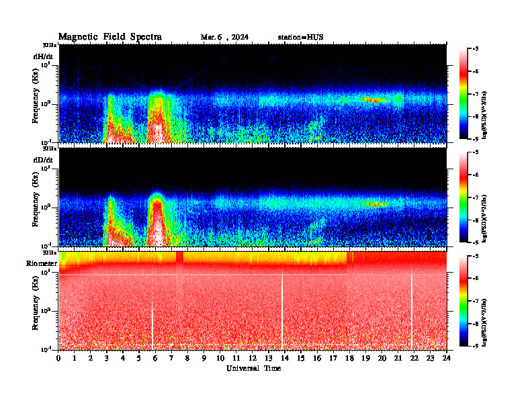Viewport: 532px width, 411px height.
Task: Click the white 6 UT burst in dH/dt
Action: [157, 132]
